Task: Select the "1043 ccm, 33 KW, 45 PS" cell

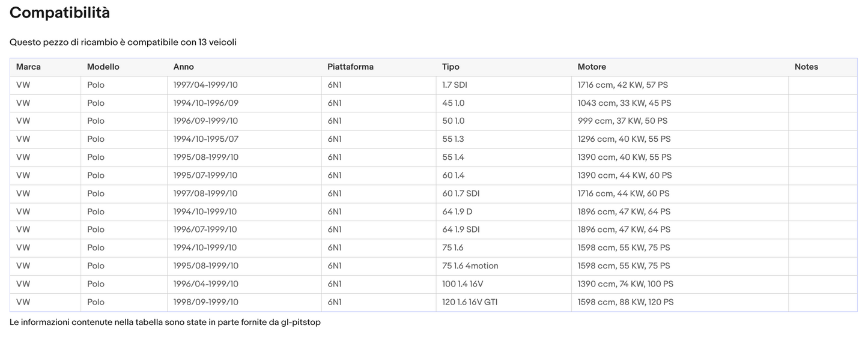Action: pyautogui.click(x=624, y=103)
